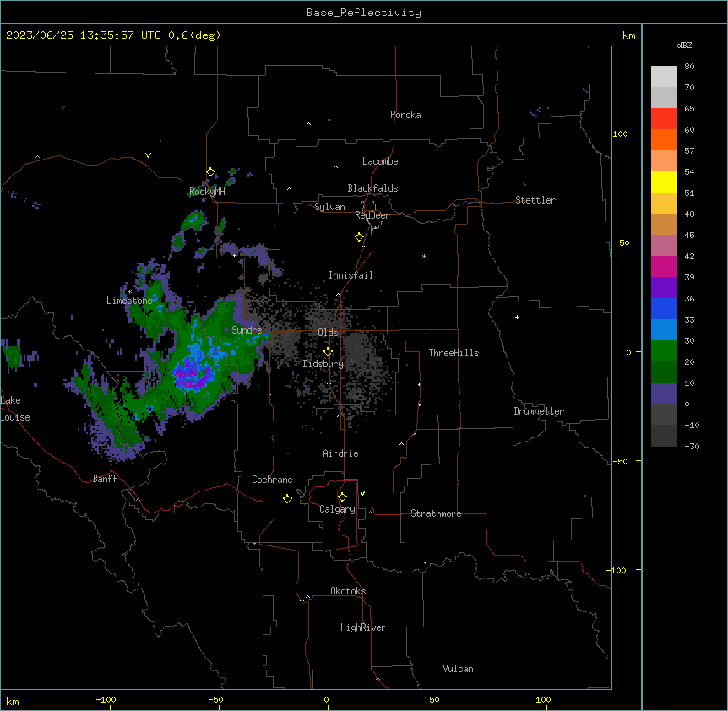
Task: Click the 2023/06/25 13:35:57 UTC timestamp
Action: 83,35
